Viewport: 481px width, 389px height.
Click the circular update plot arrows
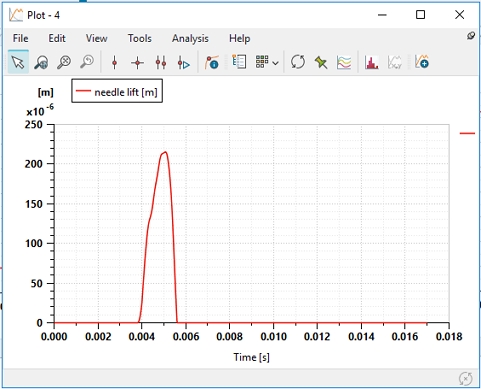click(298, 62)
